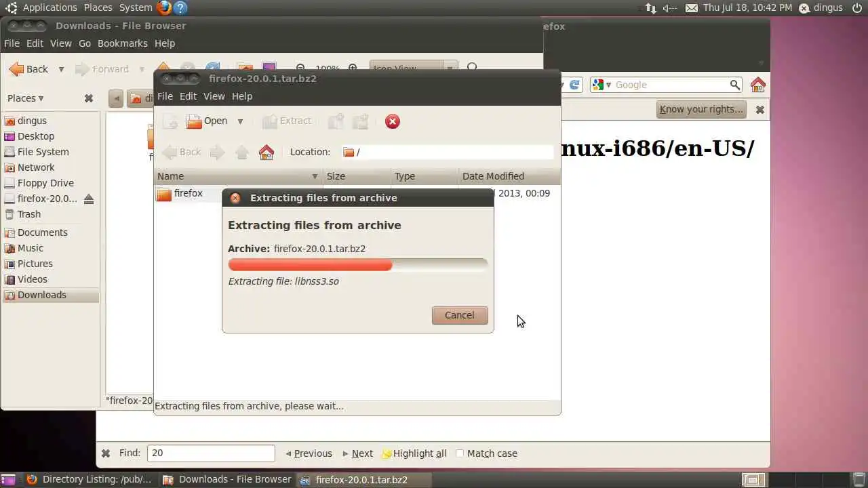Click the archive manager Back button
This screenshot has width=868, height=488.
(181, 152)
